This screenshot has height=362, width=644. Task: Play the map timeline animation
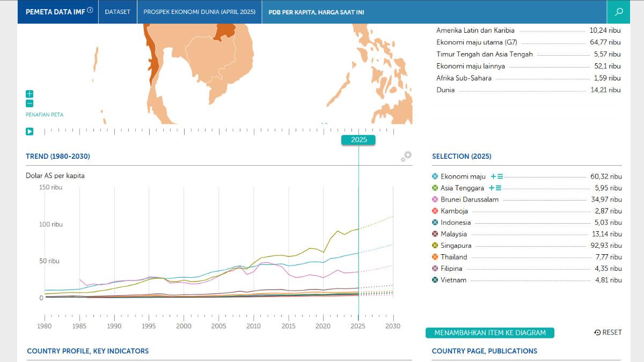30,131
